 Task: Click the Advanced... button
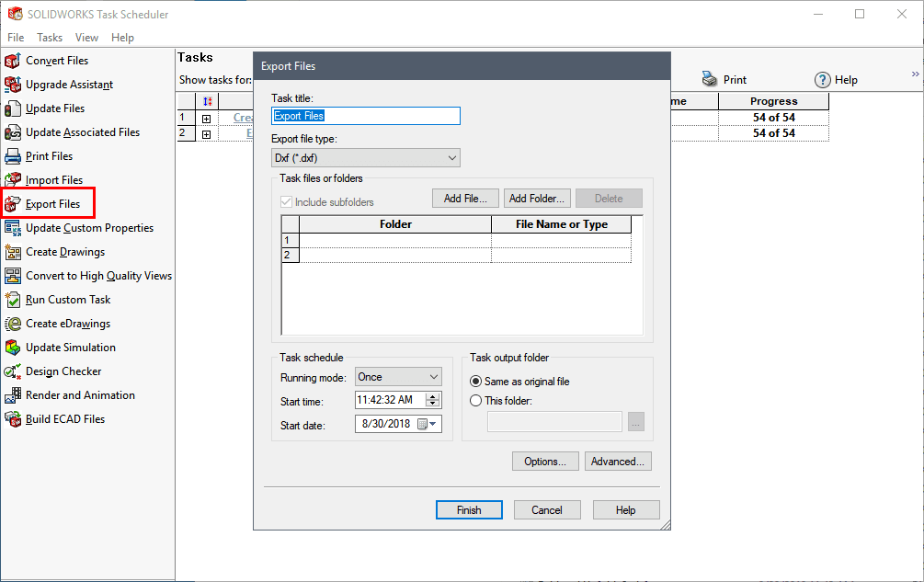click(x=618, y=462)
